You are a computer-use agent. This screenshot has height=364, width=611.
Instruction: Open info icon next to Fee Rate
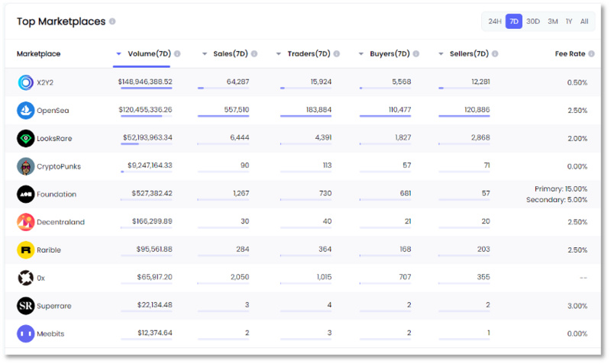tap(591, 53)
